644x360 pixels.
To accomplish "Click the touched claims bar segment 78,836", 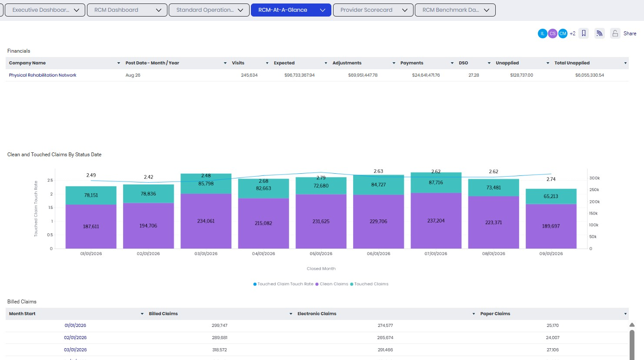I will click(148, 194).
